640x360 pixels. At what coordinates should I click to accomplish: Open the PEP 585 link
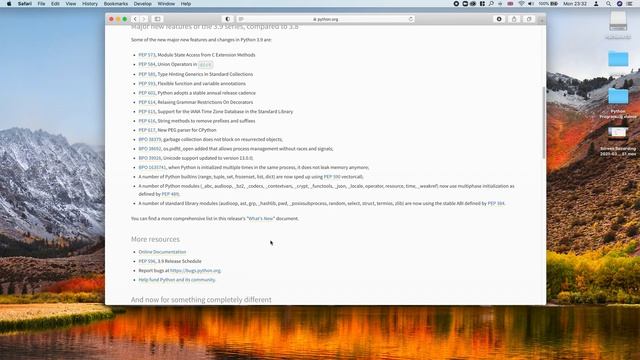147,74
